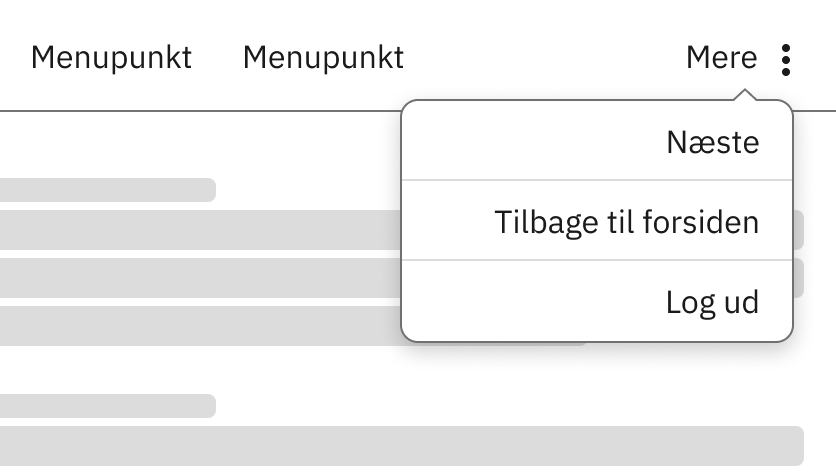This screenshot has height=474, width=836.
Task: Go to "Tilbage til forsiden" link
Action: pyautogui.click(x=626, y=222)
